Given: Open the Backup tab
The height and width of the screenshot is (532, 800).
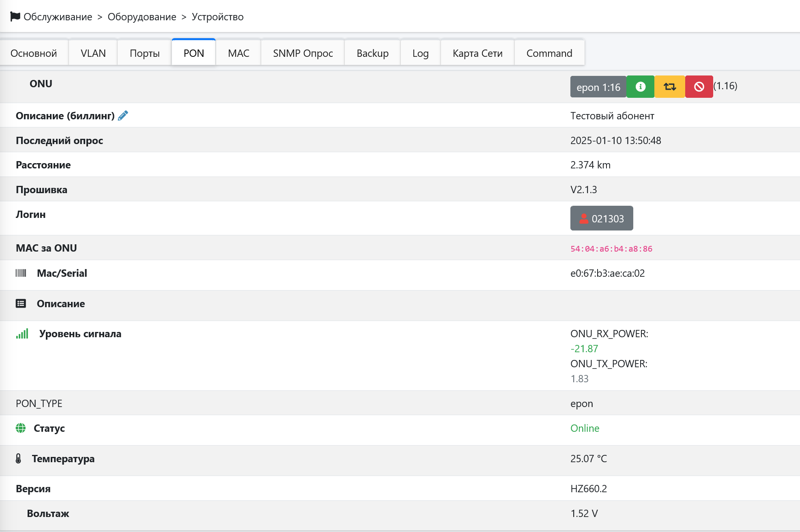Looking at the screenshot, I should click(372, 53).
